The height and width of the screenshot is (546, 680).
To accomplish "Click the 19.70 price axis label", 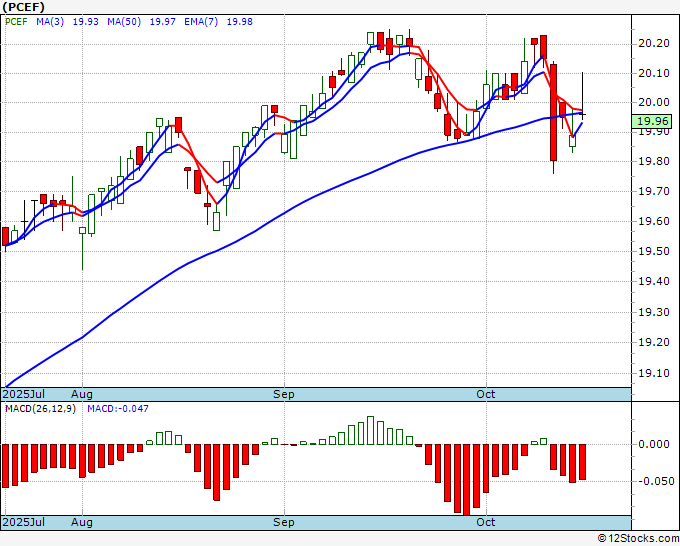I will point(654,191).
